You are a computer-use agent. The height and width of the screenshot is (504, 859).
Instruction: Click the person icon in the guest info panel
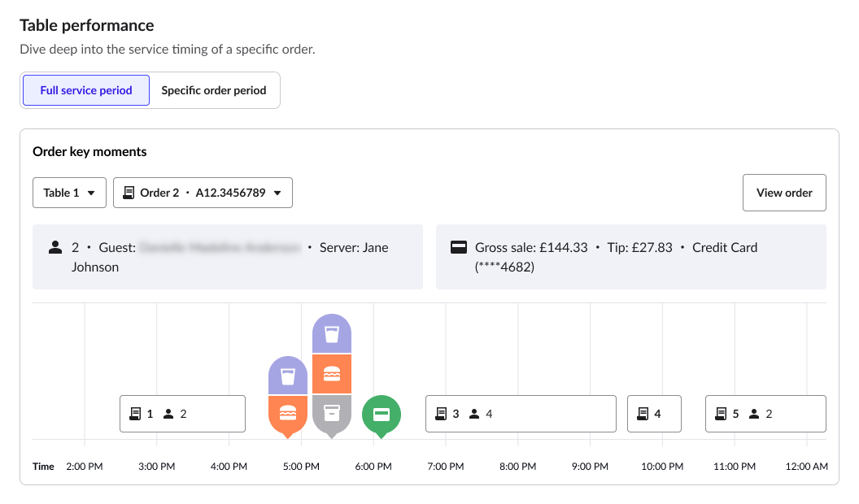click(55, 248)
